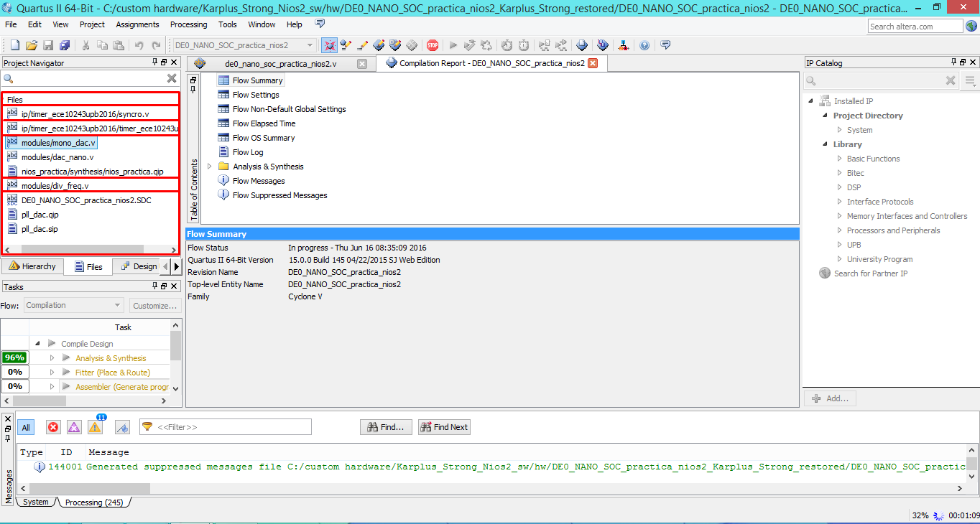Open the Processing menu
The height and width of the screenshot is (524, 980).
[x=188, y=24]
